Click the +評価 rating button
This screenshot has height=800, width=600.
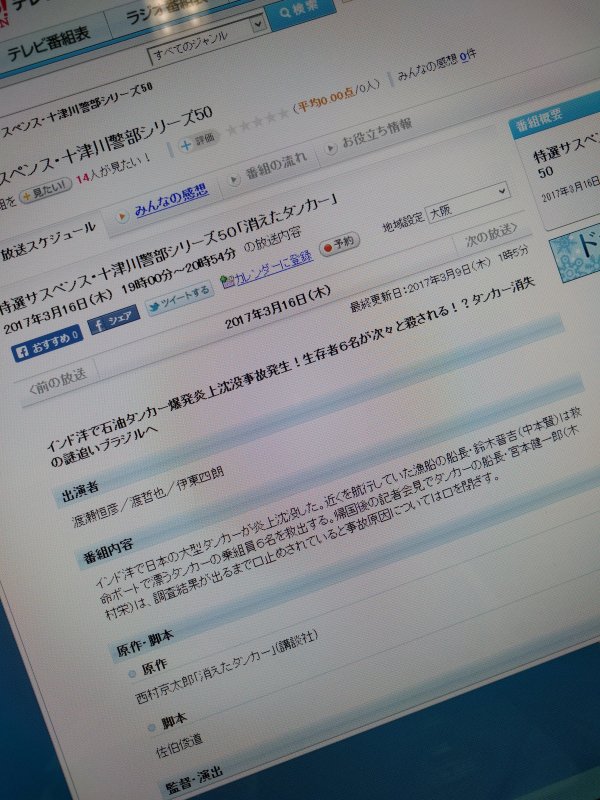tap(198, 141)
